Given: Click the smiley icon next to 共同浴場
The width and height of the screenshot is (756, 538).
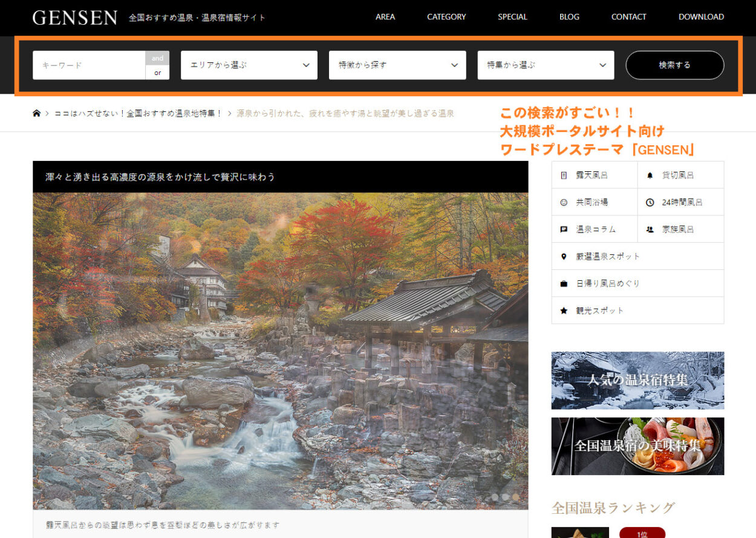Looking at the screenshot, I should pyautogui.click(x=564, y=202).
